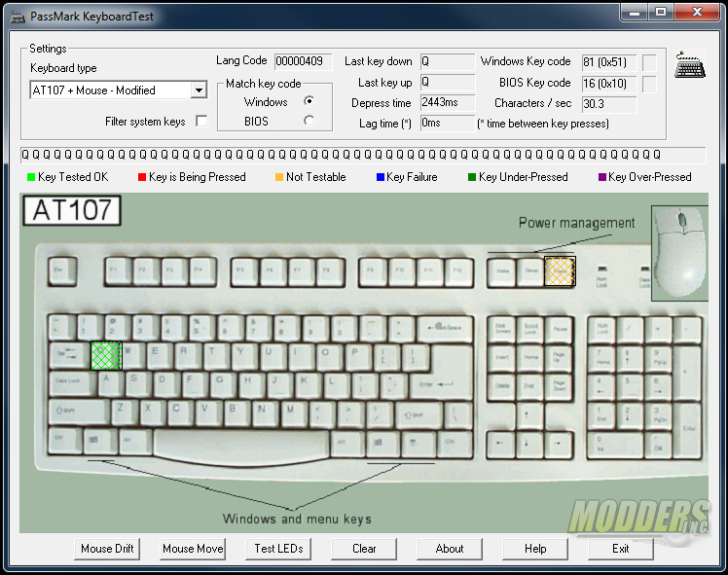Click the Y key on keyboard image
This screenshot has width=728, height=575.
click(244, 355)
